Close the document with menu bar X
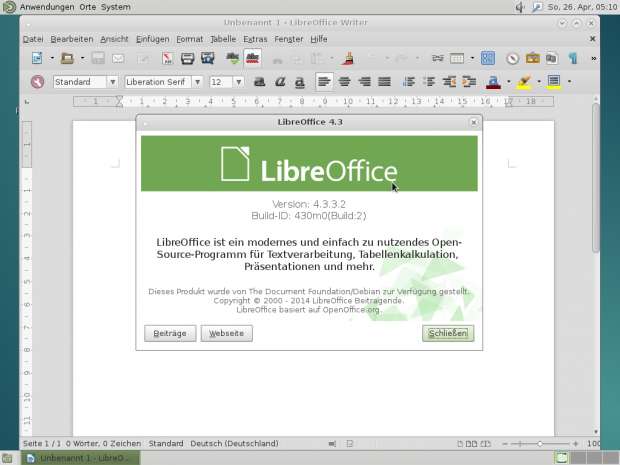The image size is (620, 465). pyautogui.click(x=592, y=39)
